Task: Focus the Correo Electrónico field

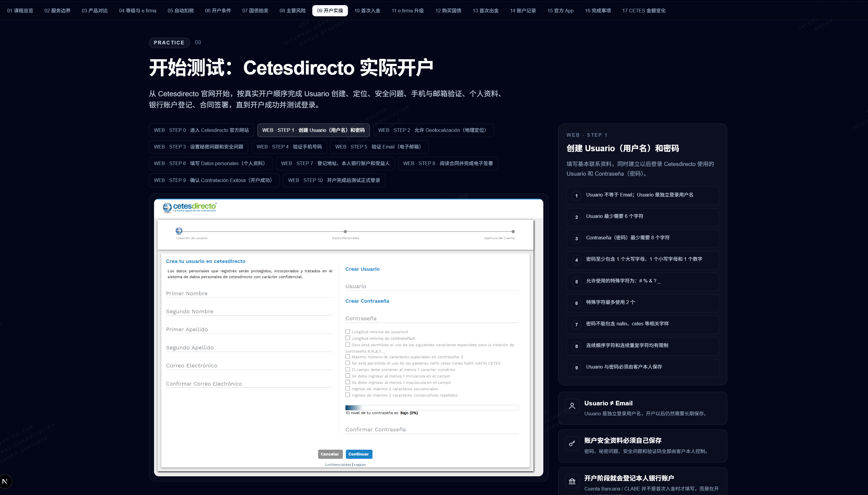Action: pos(249,366)
